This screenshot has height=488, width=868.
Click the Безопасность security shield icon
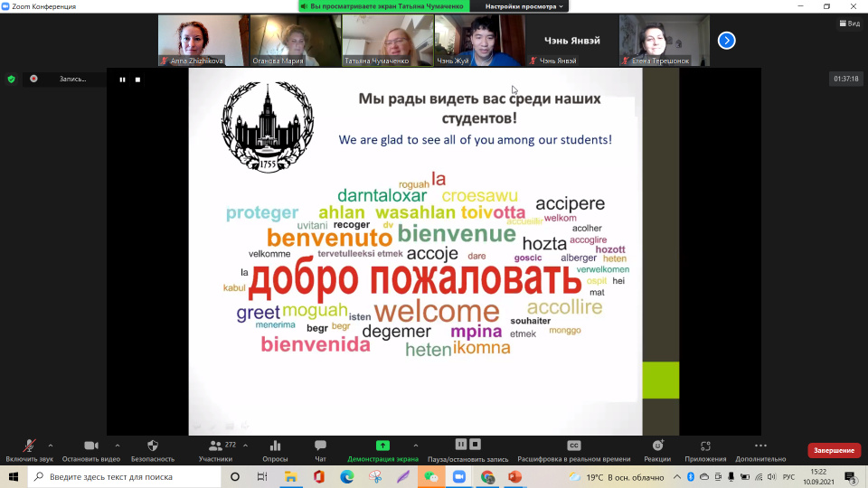(153, 446)
